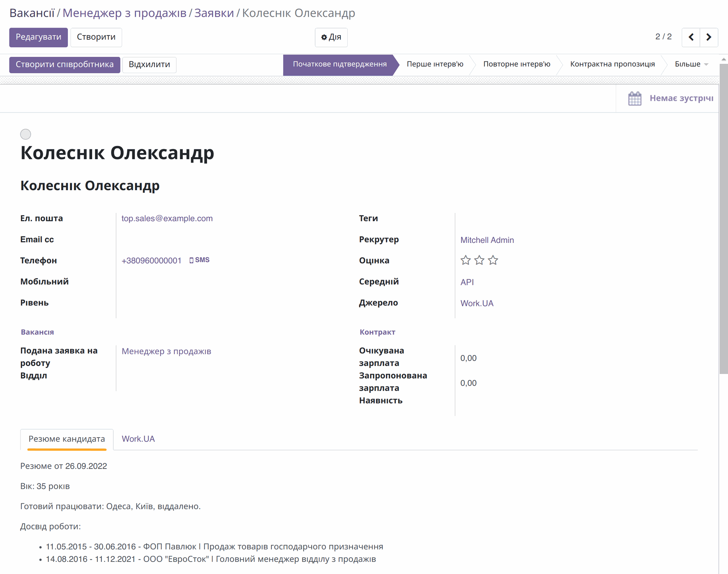
Task: Click the first priority star
Action: click(466, 260)
